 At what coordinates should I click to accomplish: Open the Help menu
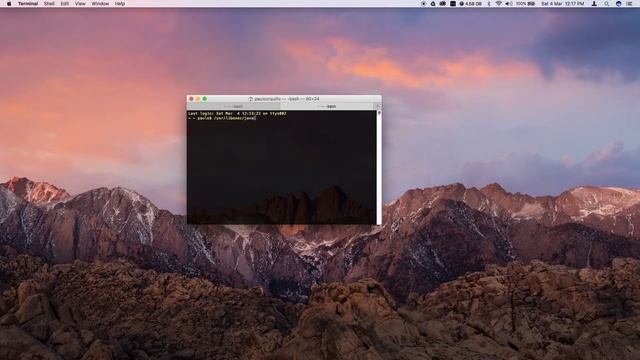(120, 4)
